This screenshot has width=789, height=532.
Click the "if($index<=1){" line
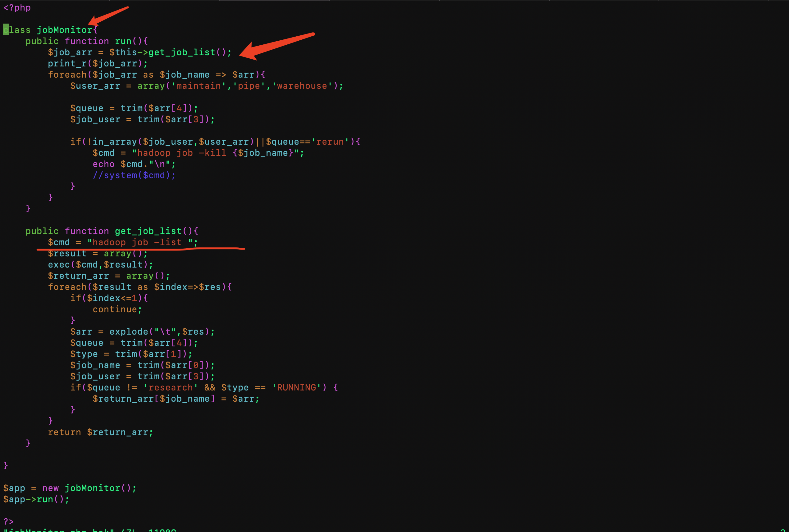click(109, 298)
